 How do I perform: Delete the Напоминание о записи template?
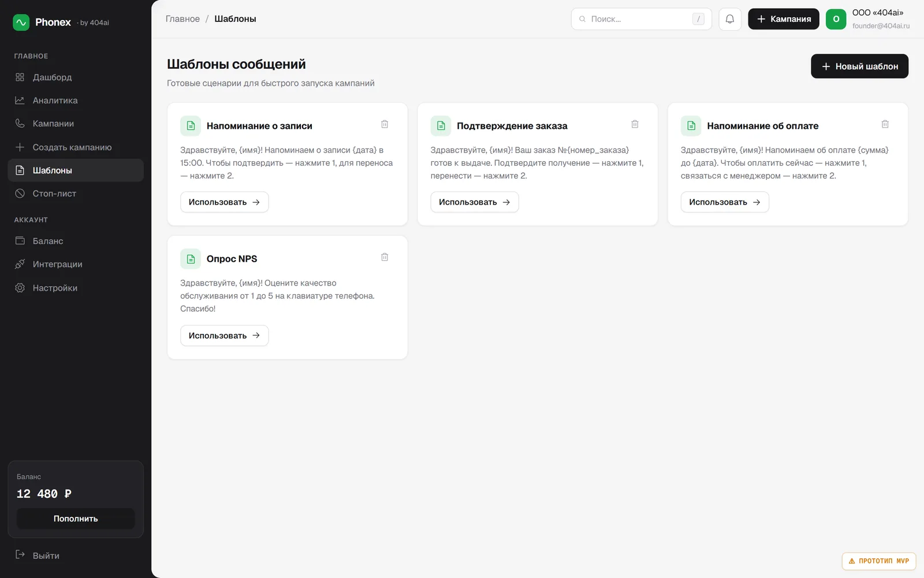tap(385, 124)
